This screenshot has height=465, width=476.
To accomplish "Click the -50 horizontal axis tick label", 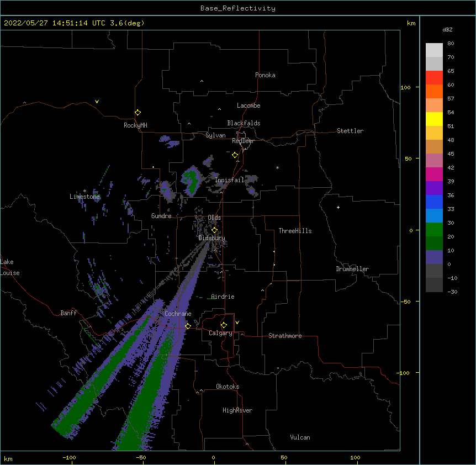I will [141, 457].
